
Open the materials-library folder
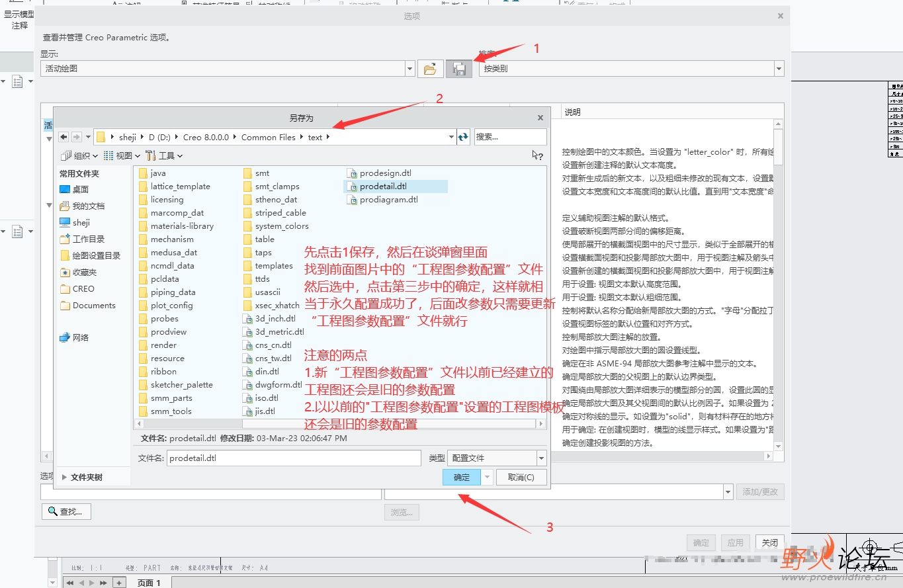[x=177, y=226]
